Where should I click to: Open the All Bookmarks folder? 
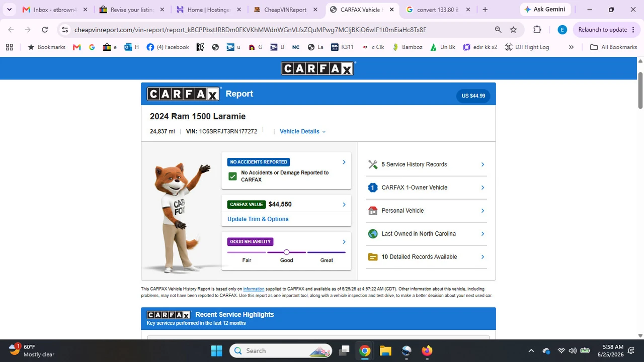(613, 47)
